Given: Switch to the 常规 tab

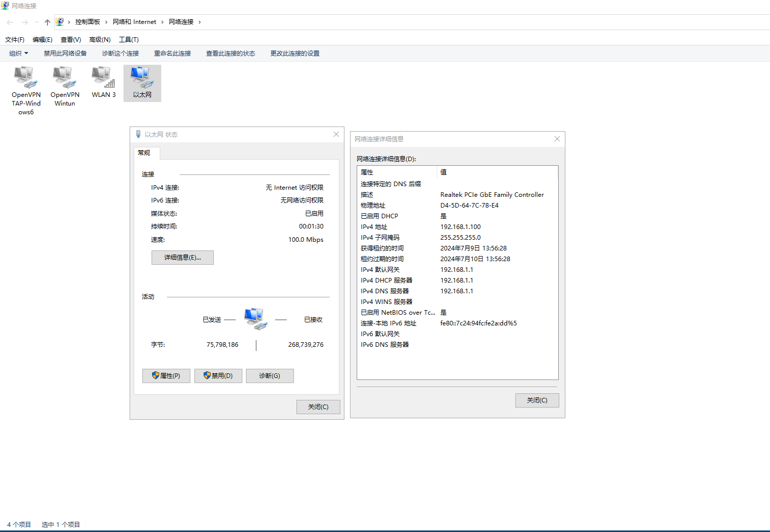Looking at the screenshot, I should (144, 153).
